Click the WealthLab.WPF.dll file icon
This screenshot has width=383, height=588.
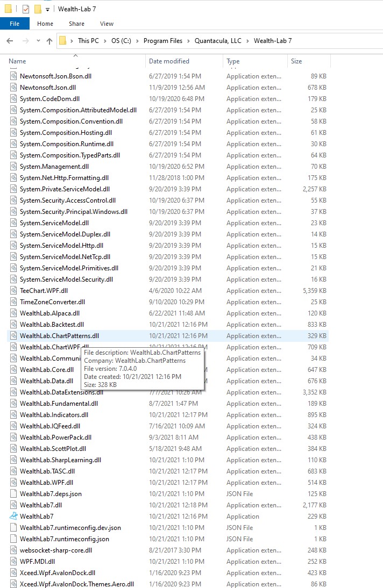(x=13, y=482)
